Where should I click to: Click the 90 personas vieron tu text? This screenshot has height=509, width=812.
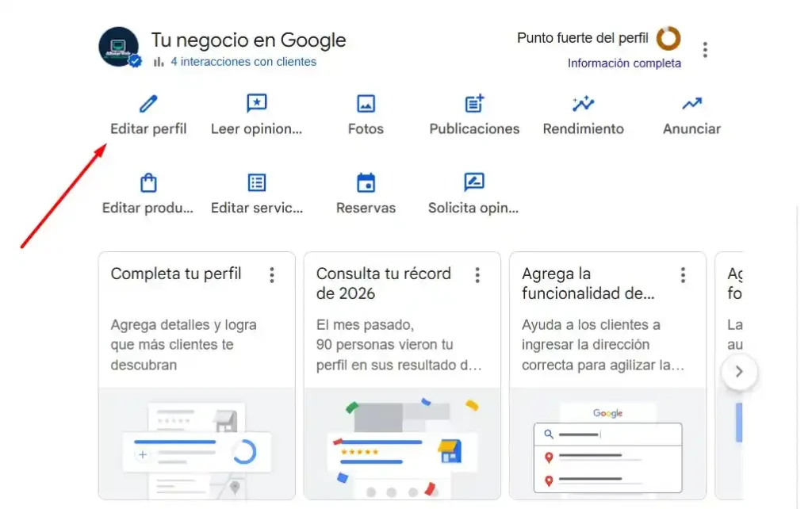pos(385,345)
